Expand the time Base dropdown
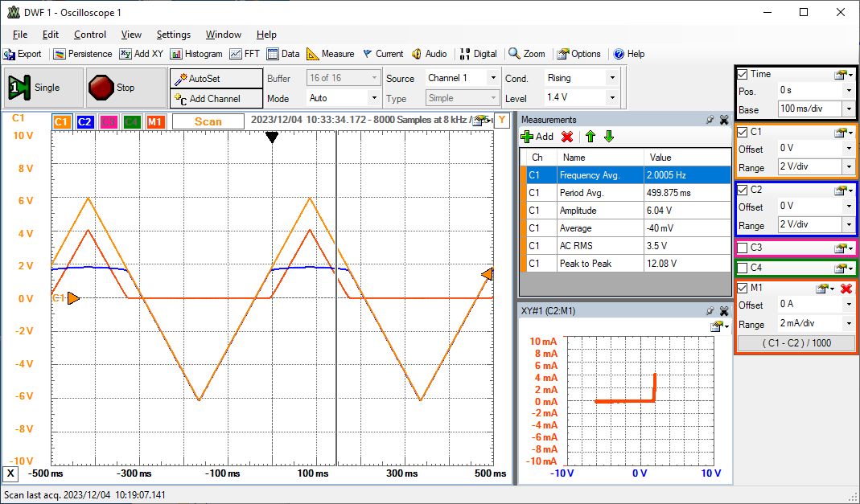 coord(848,109)
